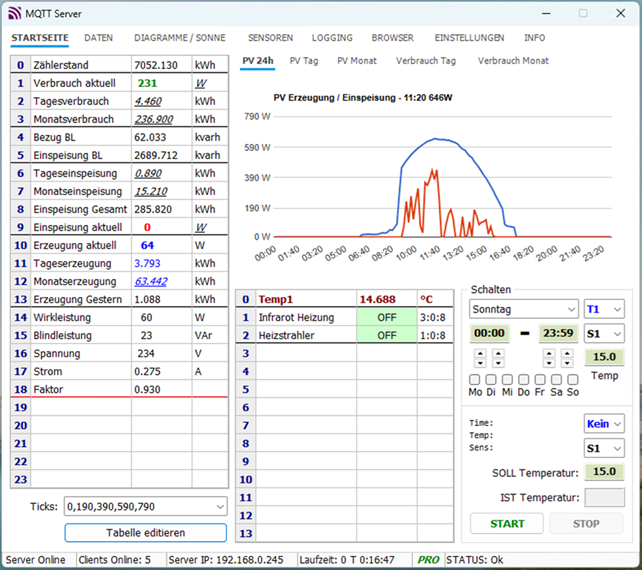Click the MQTT Server app icon in title bar
Screen dimensions: 642x570
(15, 14)
